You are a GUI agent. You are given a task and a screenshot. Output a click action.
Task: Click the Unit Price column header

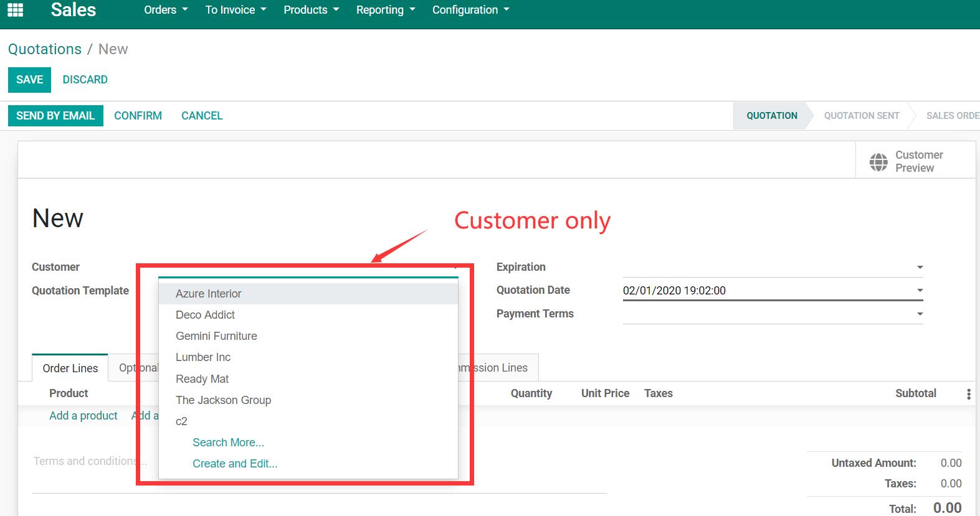coord(605,393)
